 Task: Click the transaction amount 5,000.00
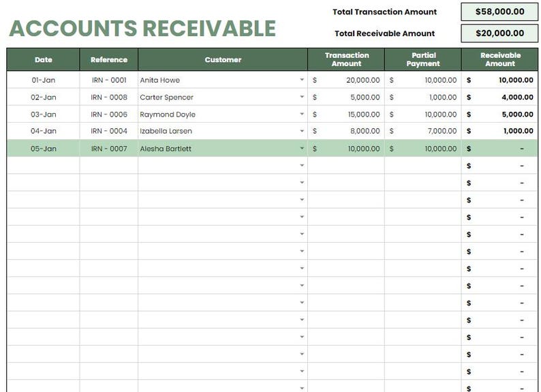point(346,97)
